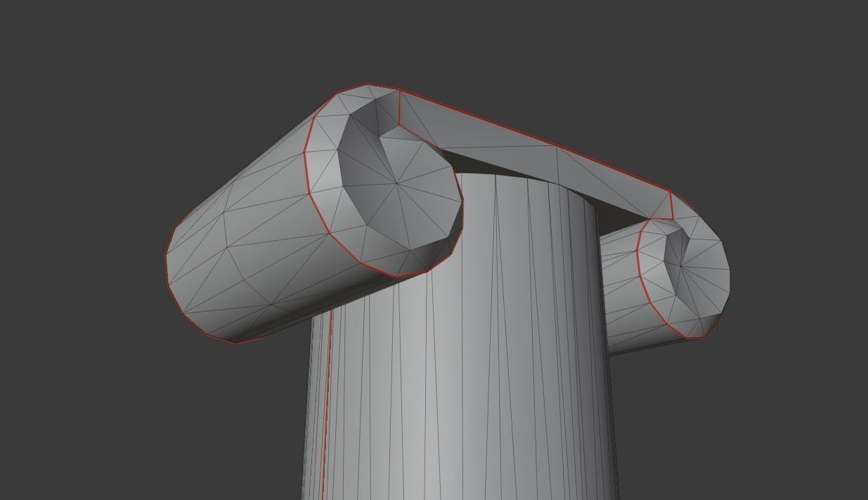Click center vertex of small right volute cap
Image resolution: width=868 pixels, height=500 pixels.
pos(681,267)
